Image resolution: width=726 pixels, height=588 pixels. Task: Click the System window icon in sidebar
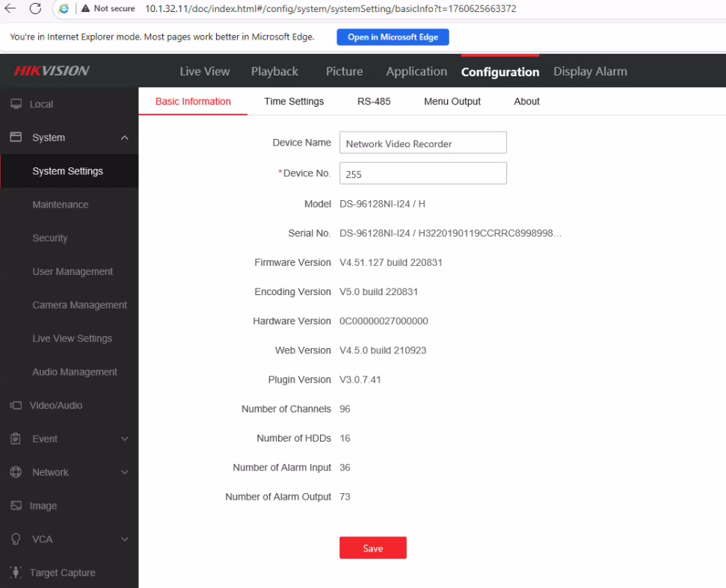(16, 137)
